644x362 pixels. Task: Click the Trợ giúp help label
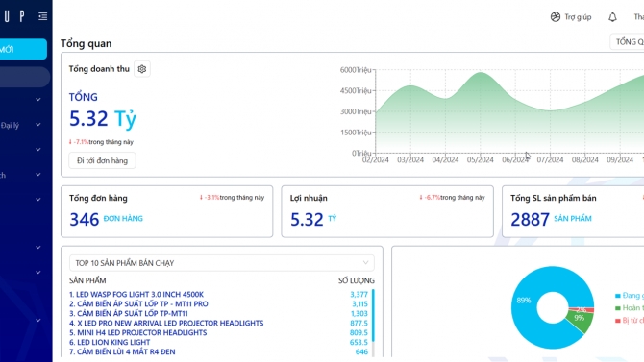click(578, 17)
